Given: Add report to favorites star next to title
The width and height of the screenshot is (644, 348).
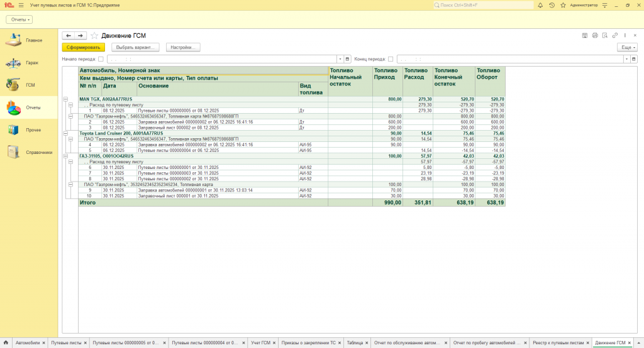Looking at the screenshot, I should point(94,36).
